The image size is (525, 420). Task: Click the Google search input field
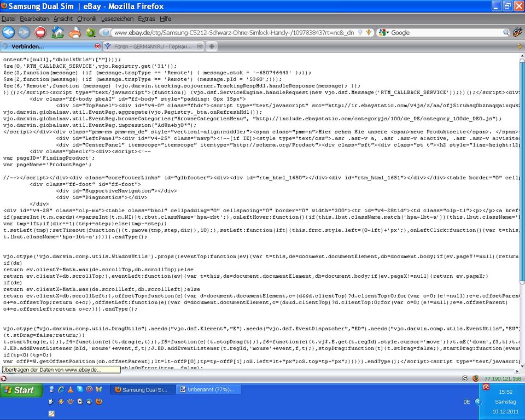[x=446, y=32]
